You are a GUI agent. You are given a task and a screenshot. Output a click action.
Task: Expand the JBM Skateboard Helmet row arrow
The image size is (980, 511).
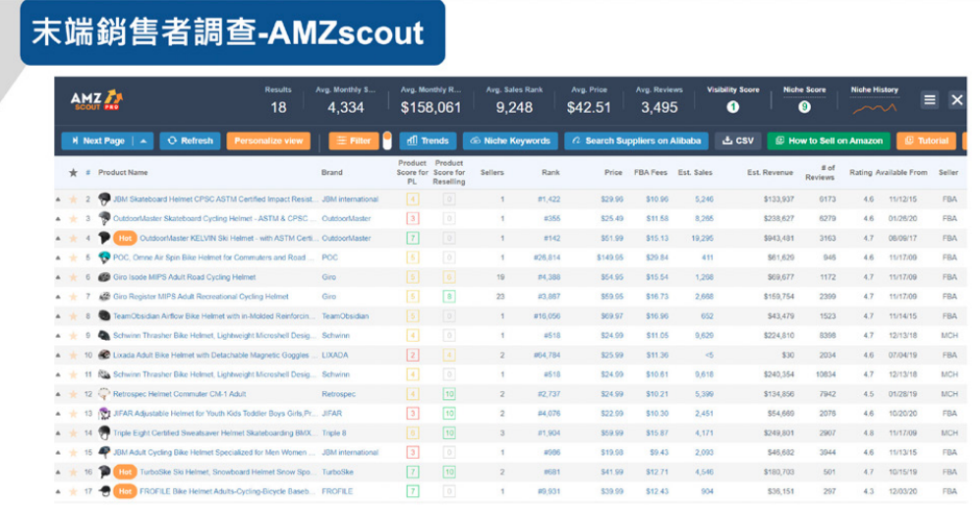point(58,199)
